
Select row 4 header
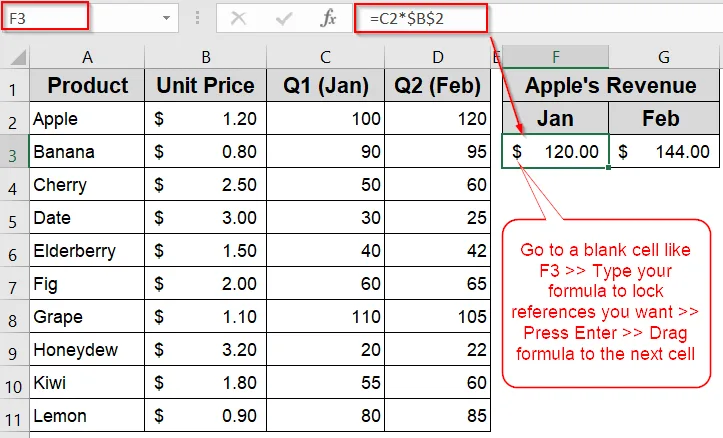(x=14, y=185)
